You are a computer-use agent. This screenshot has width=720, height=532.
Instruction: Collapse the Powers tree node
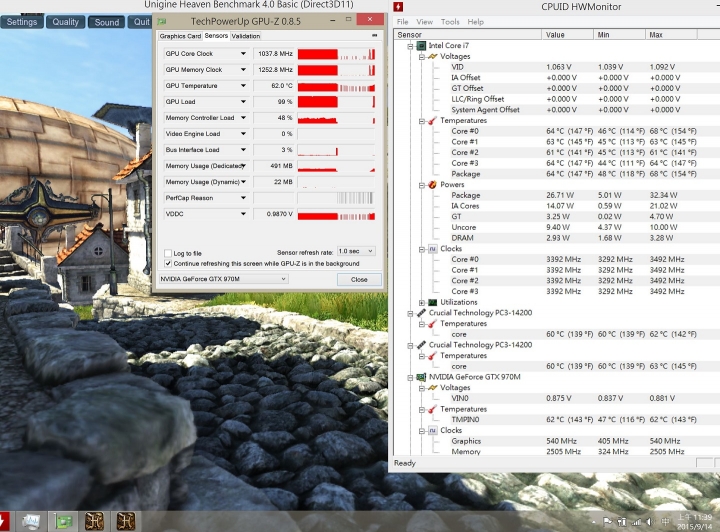pos(422,185)
